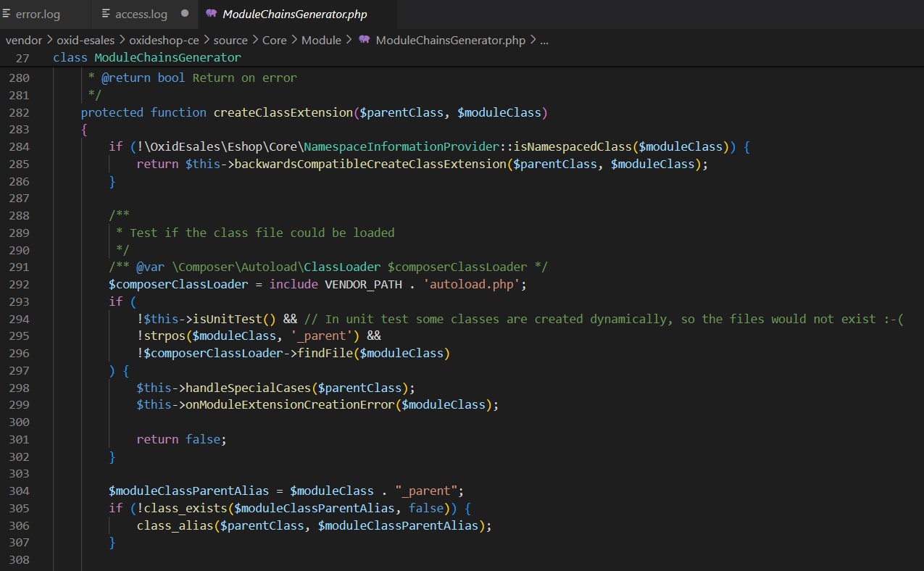This screenshot has height=571, width=924.
Task: Click sticky scroll line class ModuleChainsGenerator
Action: tap(147, 57)
